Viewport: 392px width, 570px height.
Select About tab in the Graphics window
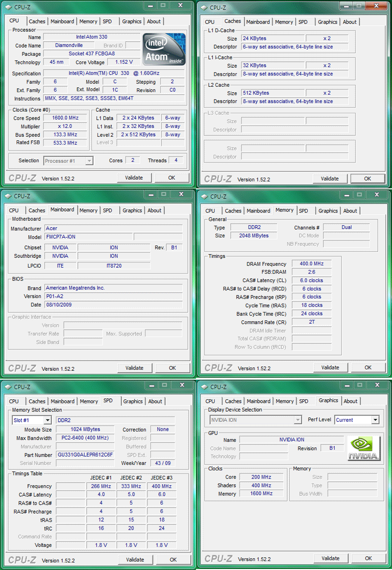[x=351, y=401]
